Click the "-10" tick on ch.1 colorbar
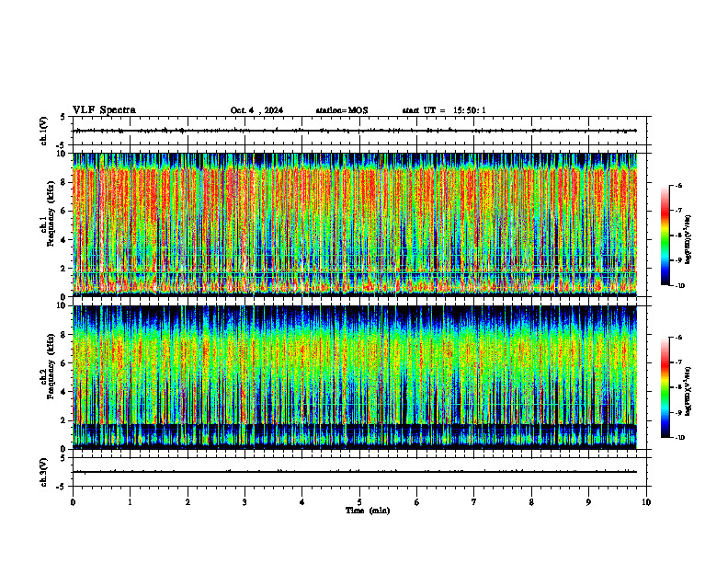This screenshot has width=728, height=563. point(679,286)
